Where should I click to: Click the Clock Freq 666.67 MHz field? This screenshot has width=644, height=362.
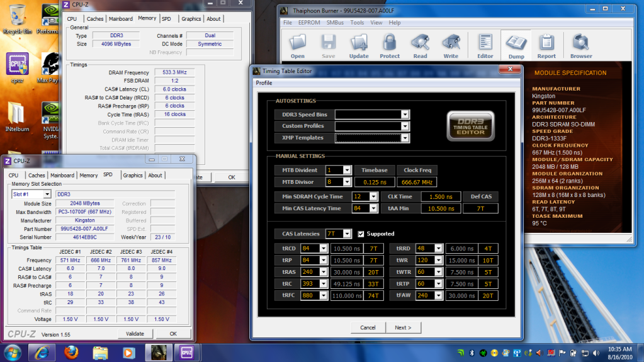pos(417,182)
